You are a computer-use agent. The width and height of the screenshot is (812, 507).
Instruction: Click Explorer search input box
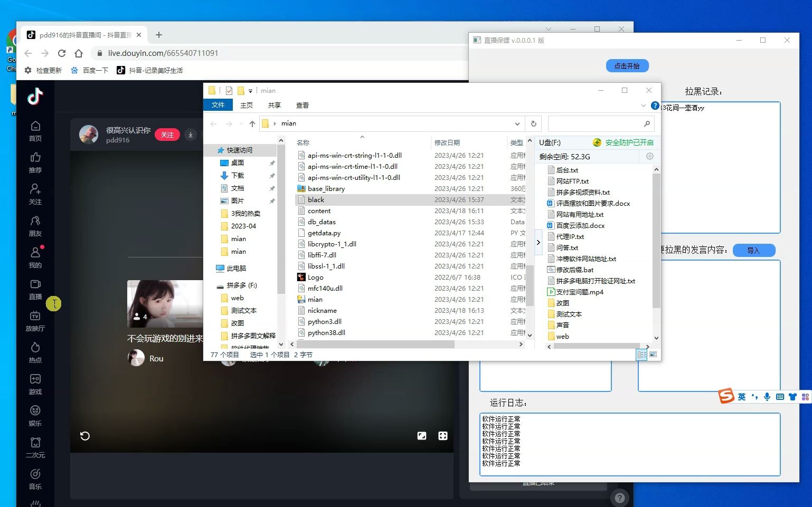[x=601, y=123]
